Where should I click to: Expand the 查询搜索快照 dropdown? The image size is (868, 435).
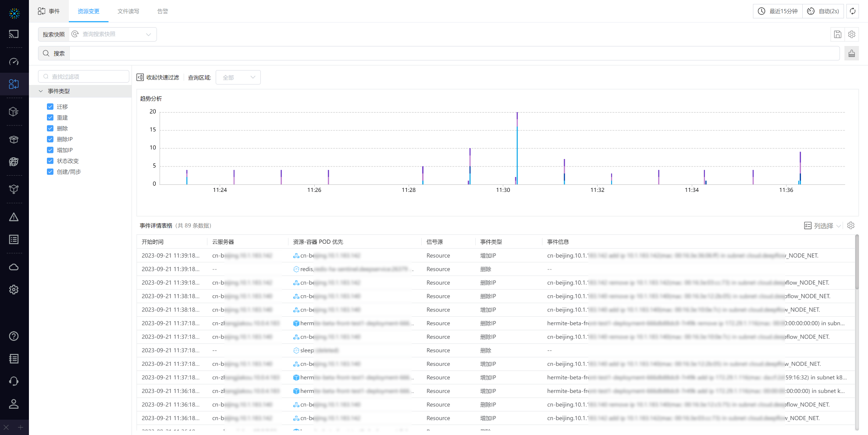(113, 34)
